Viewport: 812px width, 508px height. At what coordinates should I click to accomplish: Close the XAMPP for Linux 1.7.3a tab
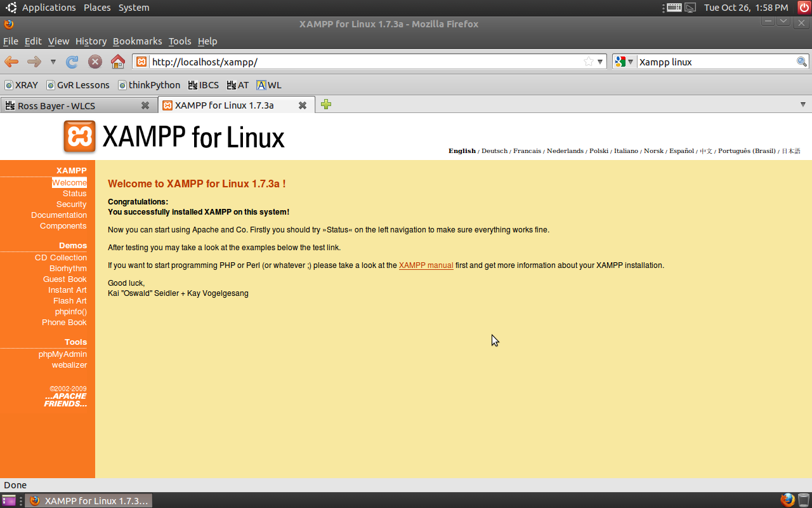(303, 105)
